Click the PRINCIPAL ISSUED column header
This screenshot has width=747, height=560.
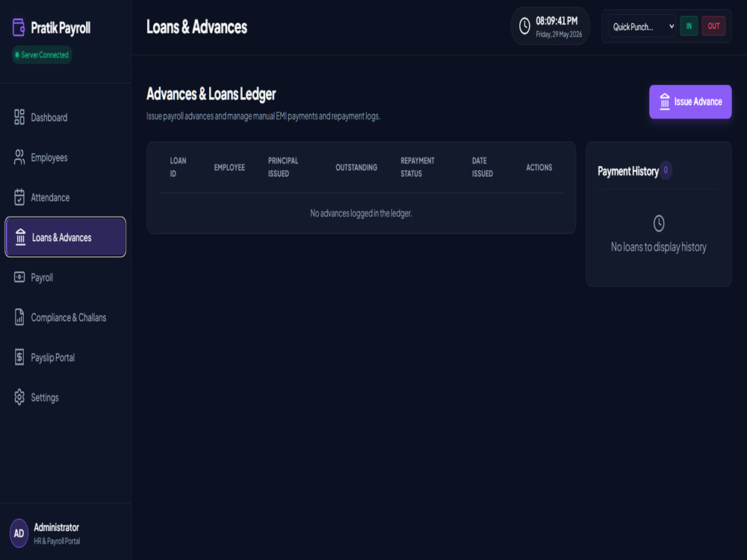(283, 167)
